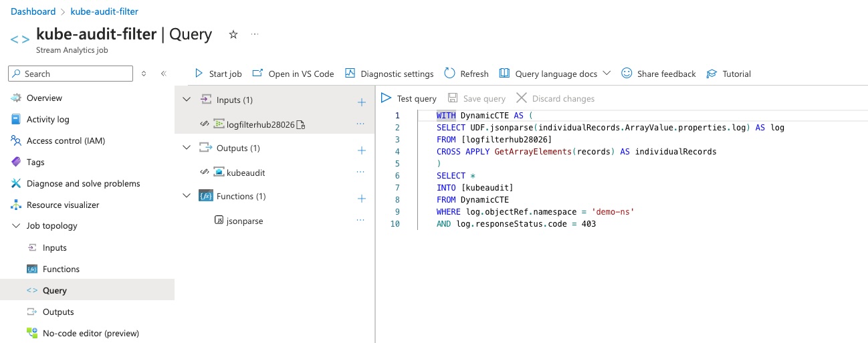This screenshot has width=868, height=343.
Task: Add a new input with the plus icon
Action: (x=362, y=102)
